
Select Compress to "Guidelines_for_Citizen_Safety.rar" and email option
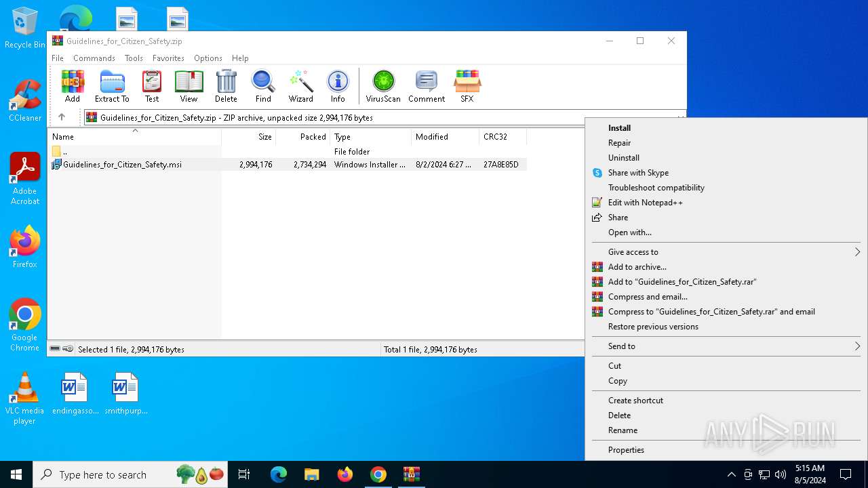tap(726, 312)
